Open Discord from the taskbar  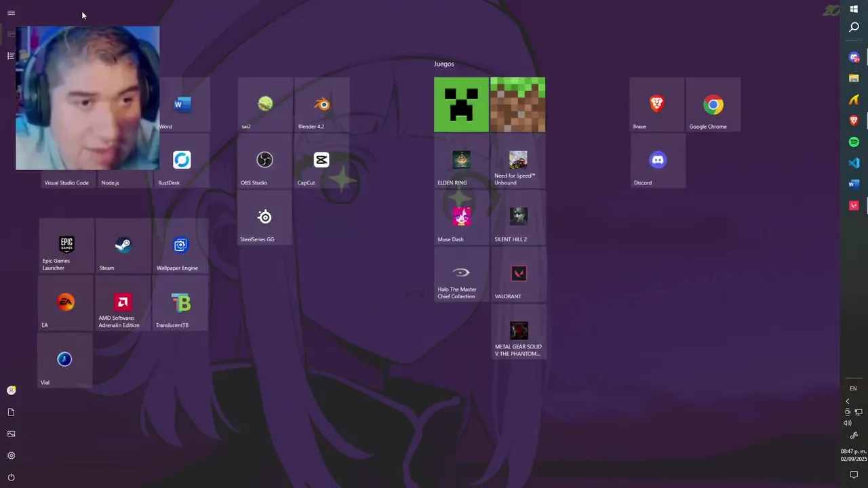pyautogui.click(x=854, y=58)
